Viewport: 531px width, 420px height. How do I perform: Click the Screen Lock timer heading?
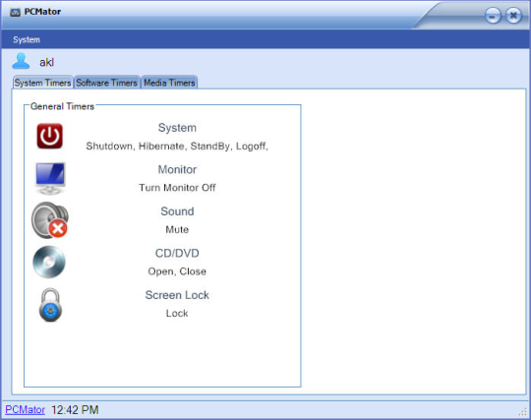point(177,295)
